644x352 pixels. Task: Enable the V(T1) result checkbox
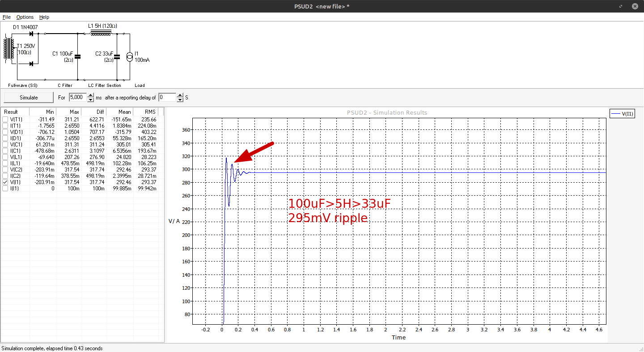5,120
